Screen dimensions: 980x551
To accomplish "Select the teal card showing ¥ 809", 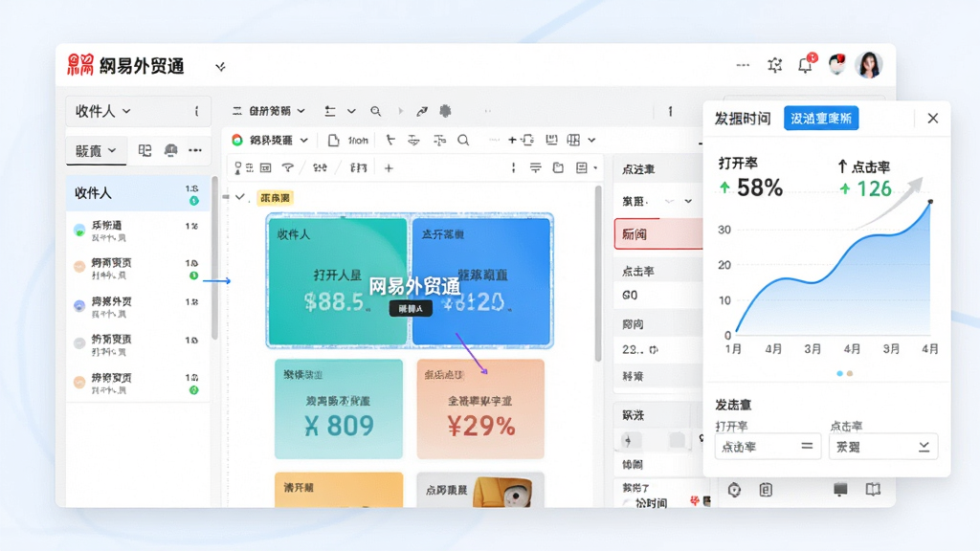I will click(339, 408).
